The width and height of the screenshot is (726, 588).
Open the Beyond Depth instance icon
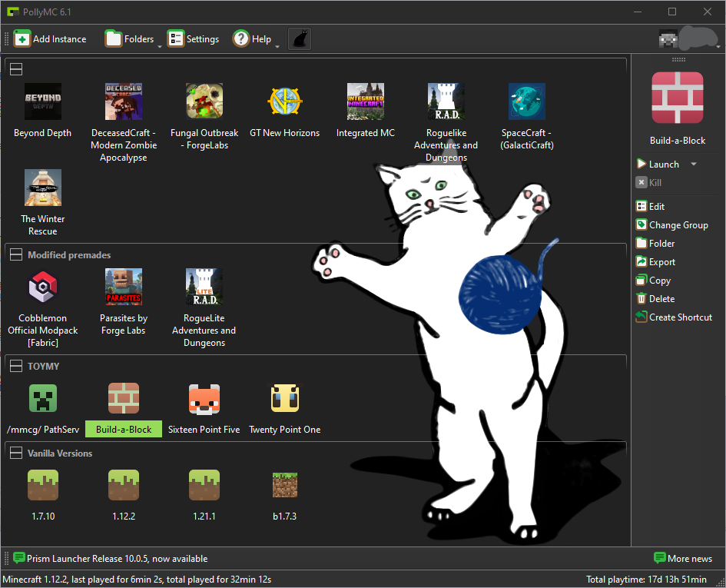coord(42,101)
